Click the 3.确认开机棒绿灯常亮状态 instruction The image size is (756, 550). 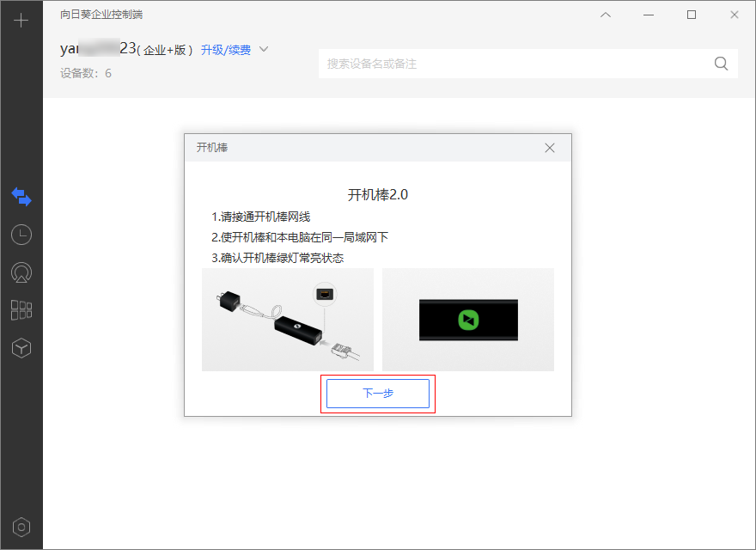coord(277,258)
